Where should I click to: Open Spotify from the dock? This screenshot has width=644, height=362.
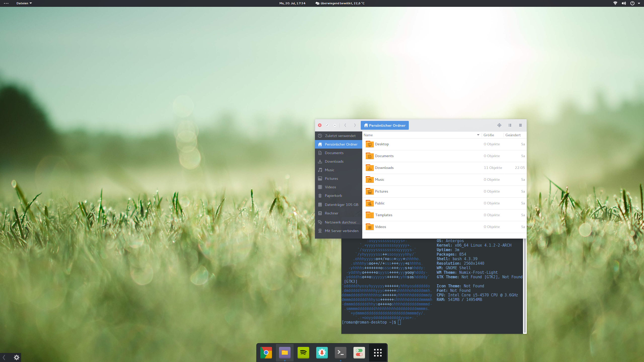tap(303, 353)
